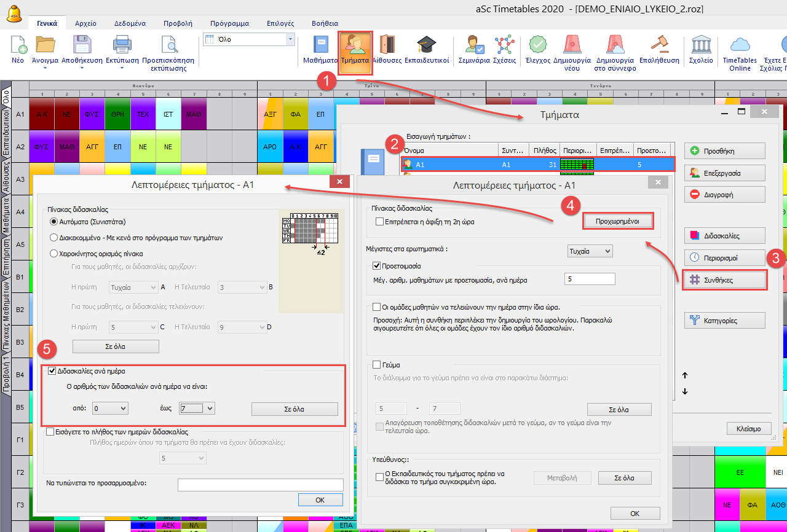This screenshot has height=532, width=787.
Task: Expand the Όλο view dropdown in toolbar
Action: [x=290, y=39]
